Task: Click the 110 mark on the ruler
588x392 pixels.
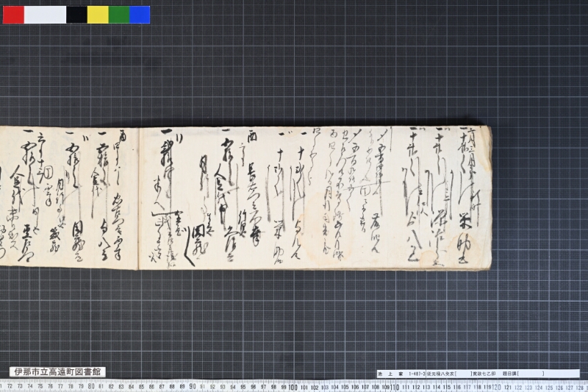Action: 395,387
